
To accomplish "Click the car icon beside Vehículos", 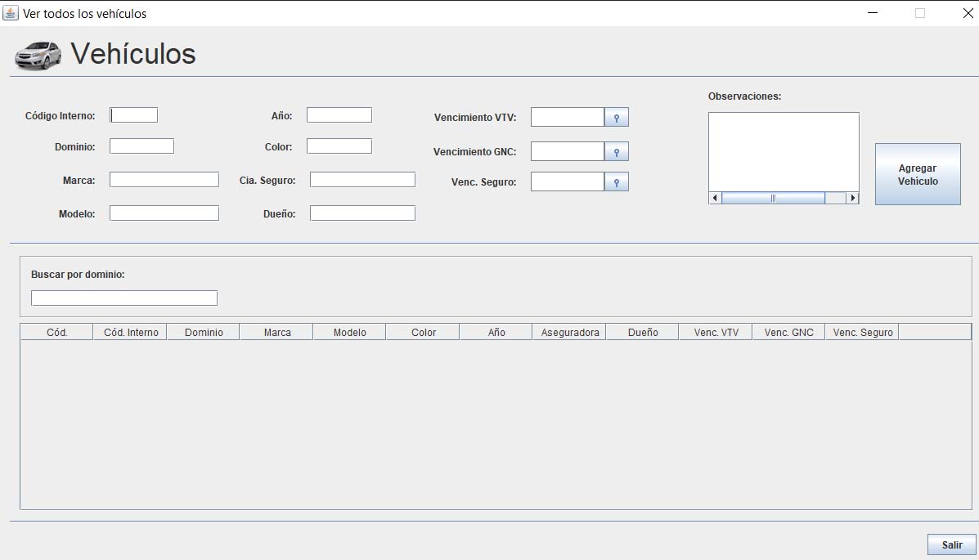I will click(x=38, y=55).
